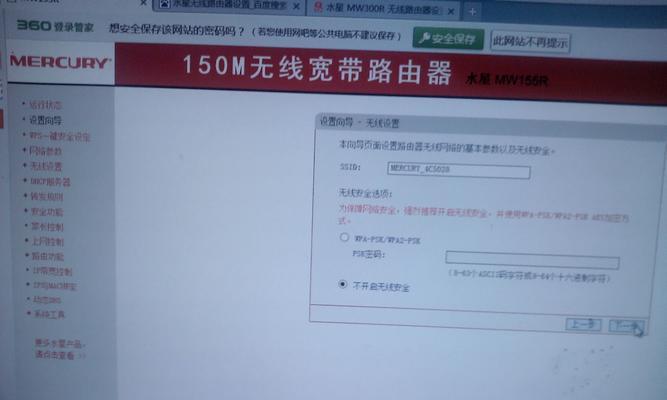
Task: Open a new browser tab with plus
Action: (x=472, y=12)
